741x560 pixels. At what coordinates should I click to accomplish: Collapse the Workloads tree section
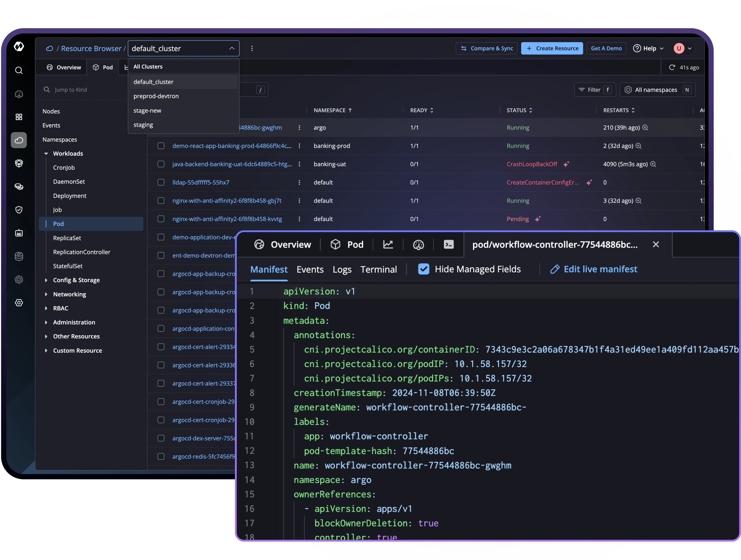click(x=46, y=153)
